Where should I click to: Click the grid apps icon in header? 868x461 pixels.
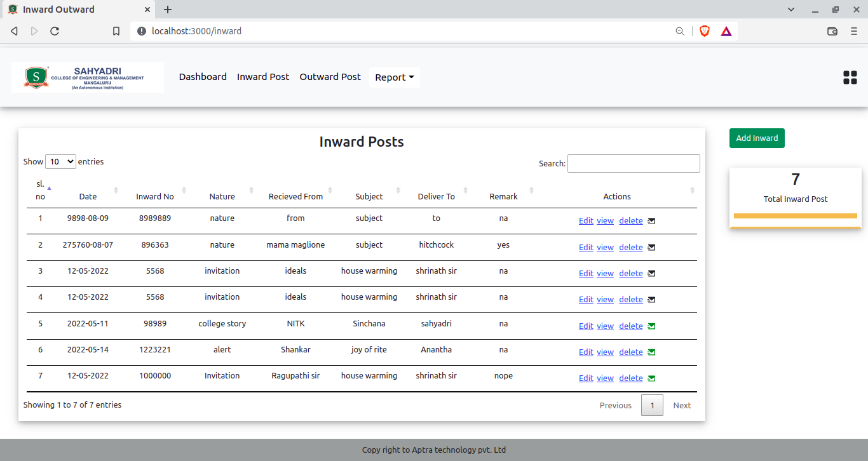[x=850, y=77]
